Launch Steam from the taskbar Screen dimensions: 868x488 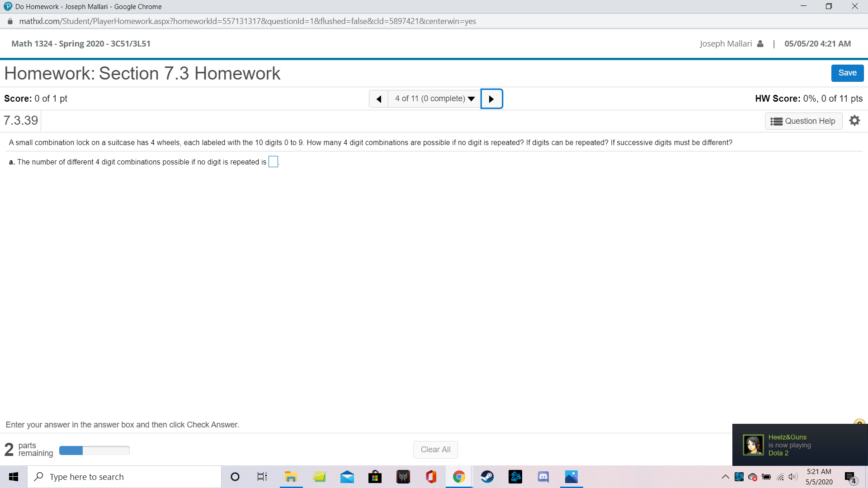(x=487, y=476)
